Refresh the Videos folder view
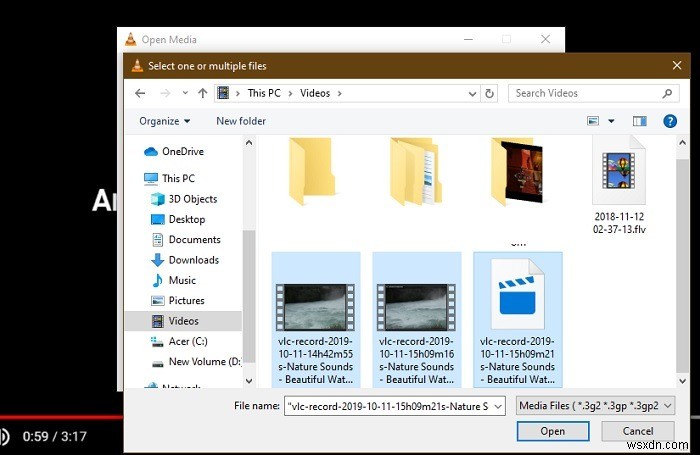 click(489, 94)
